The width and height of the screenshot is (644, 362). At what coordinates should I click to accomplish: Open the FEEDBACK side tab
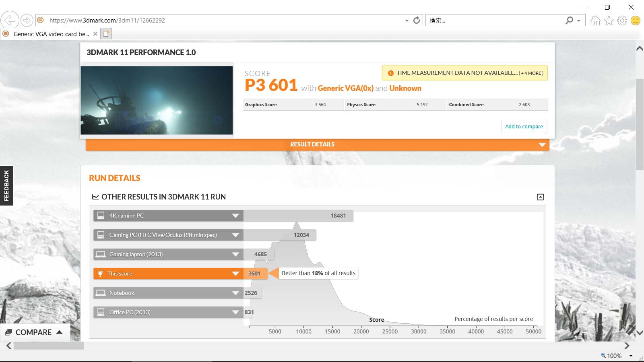[6, 186]
